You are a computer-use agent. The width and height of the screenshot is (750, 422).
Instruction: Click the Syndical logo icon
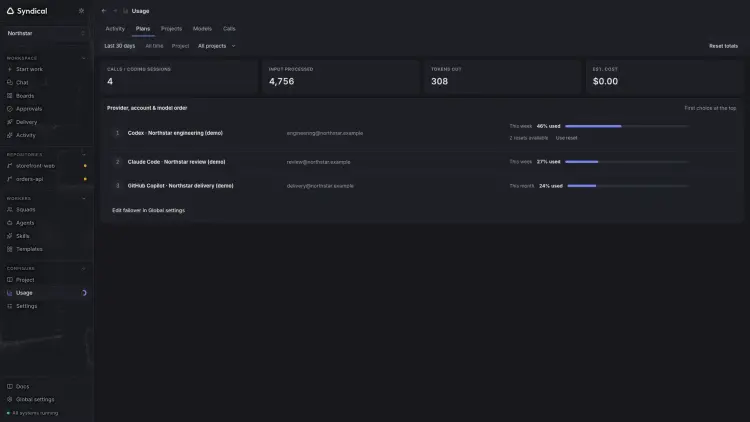(x=10, y=11)
